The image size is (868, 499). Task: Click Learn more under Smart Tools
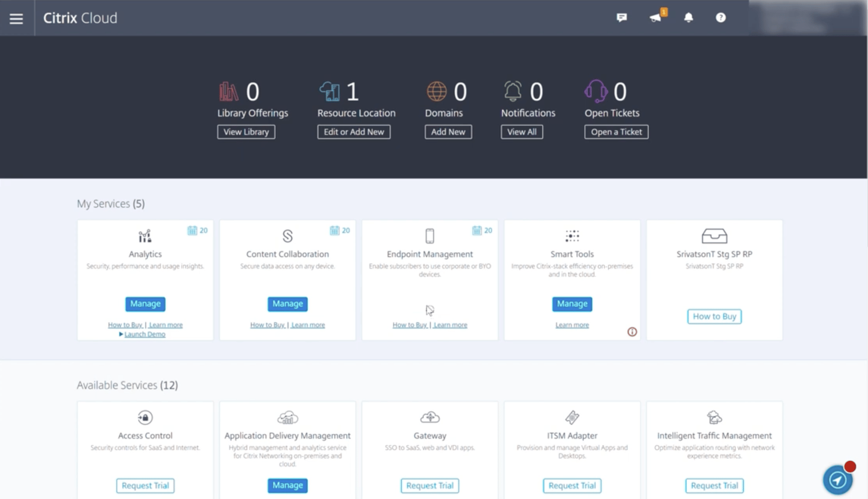point(572,324)
